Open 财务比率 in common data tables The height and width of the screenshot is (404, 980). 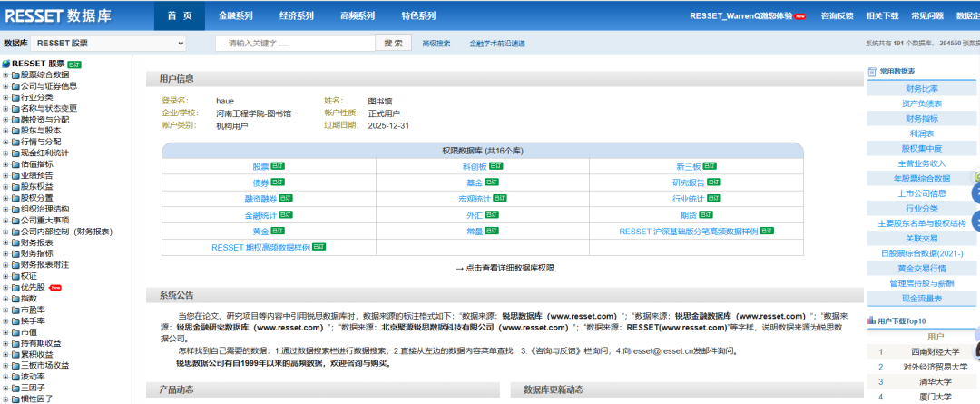pos(921,89)
